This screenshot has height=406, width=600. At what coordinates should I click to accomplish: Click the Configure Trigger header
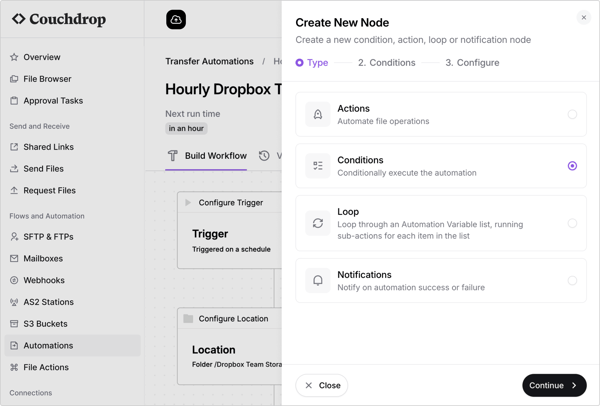tap(230, 202)
